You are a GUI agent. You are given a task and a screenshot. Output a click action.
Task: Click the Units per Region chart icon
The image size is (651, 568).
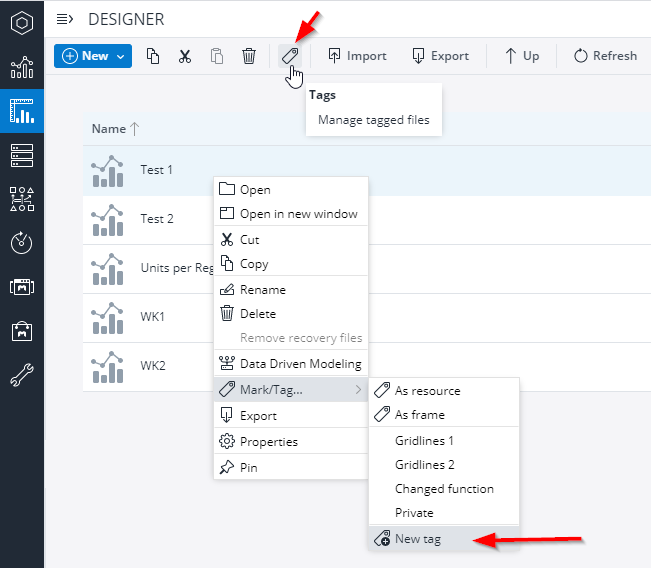[108, 269]
